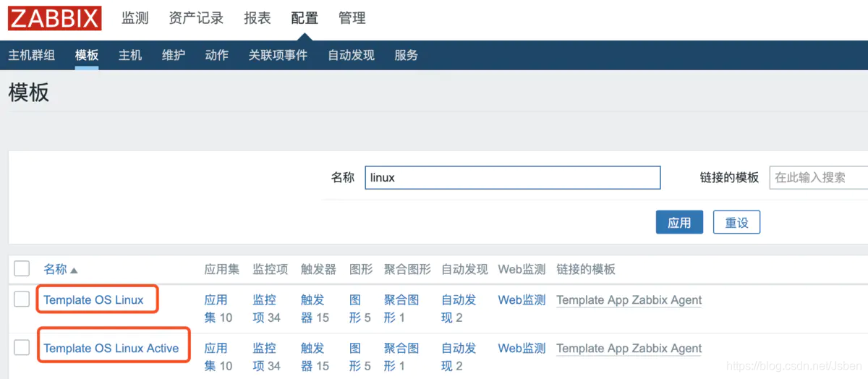Open 监控项 34 of Template OS Linux Active

[x=266, y=357]
